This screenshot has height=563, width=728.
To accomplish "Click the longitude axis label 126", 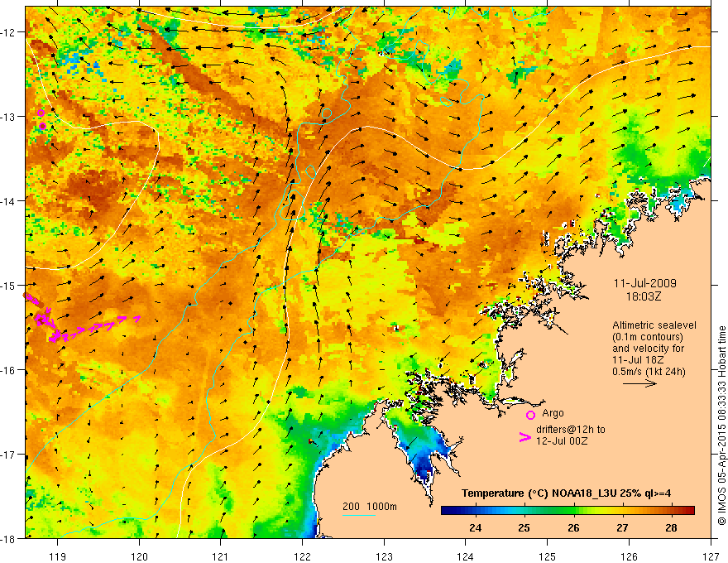I will (629, 556).
